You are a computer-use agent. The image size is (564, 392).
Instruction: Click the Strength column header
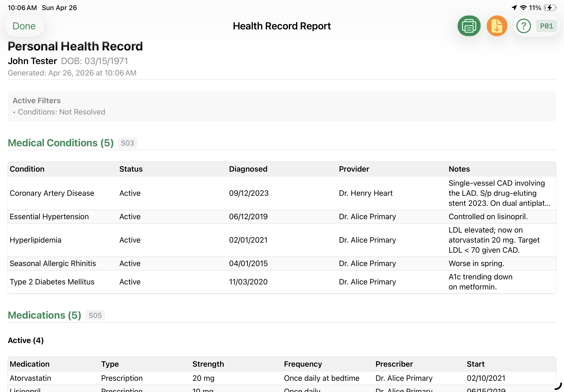coord(208,364)
